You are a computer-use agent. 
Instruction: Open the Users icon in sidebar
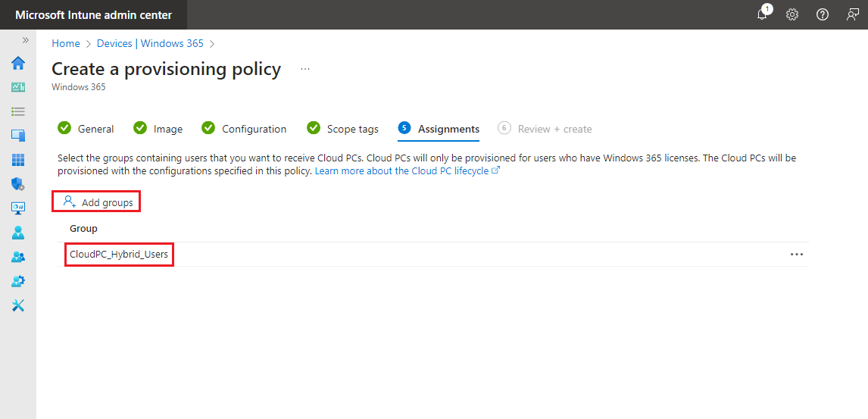coord(18,233)
